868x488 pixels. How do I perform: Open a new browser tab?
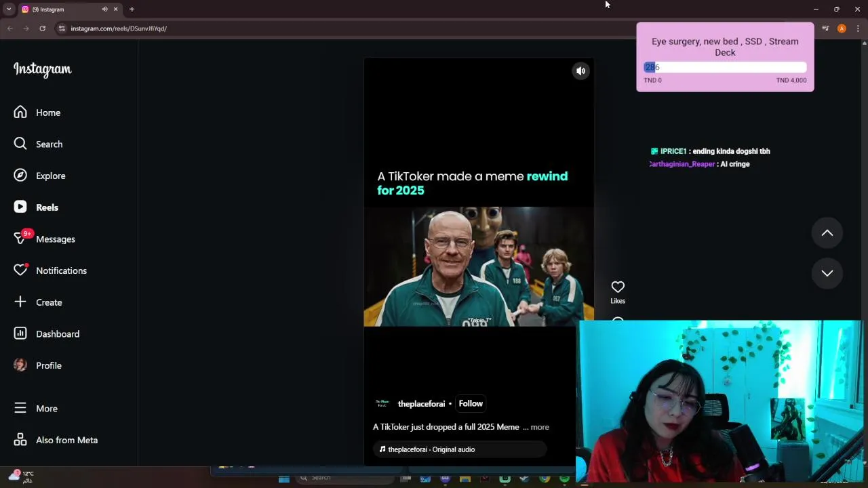click(132, 9)
